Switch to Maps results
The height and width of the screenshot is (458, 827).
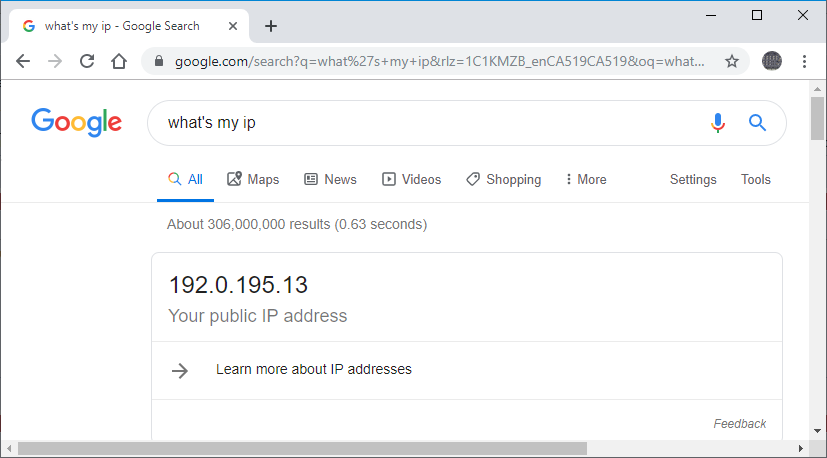tap(253, 179)
